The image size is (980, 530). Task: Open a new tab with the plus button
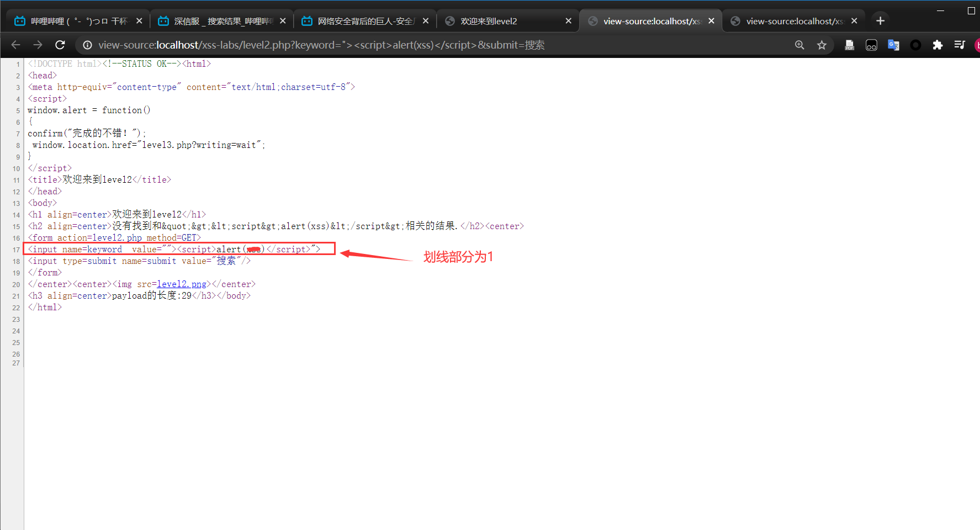(x=880, y=21)
